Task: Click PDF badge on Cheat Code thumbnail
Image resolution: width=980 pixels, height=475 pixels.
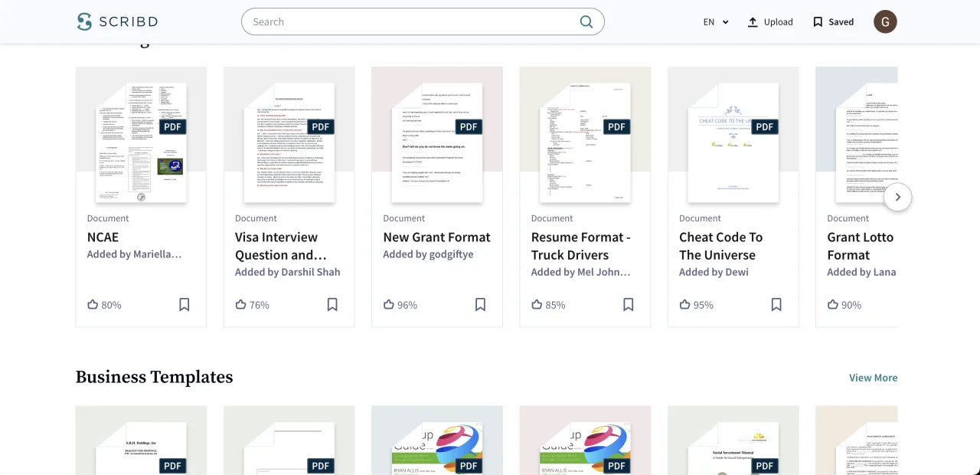Action: coord(765,126)
